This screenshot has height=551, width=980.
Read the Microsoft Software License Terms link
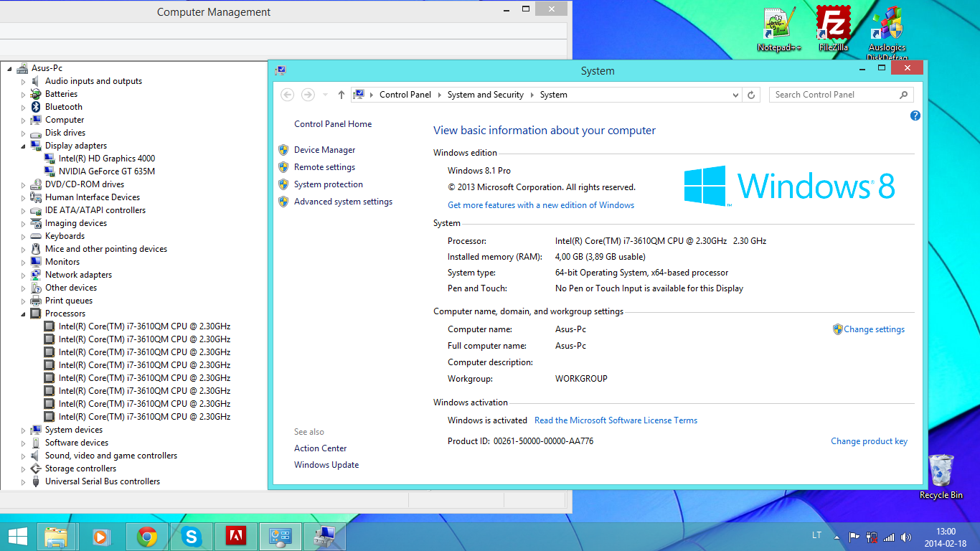(616, 420)
